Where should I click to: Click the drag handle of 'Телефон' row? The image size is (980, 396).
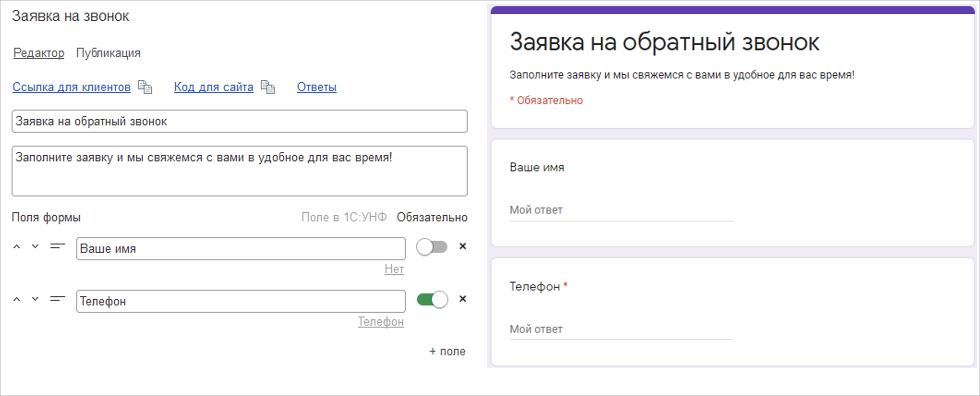(58, 299)
